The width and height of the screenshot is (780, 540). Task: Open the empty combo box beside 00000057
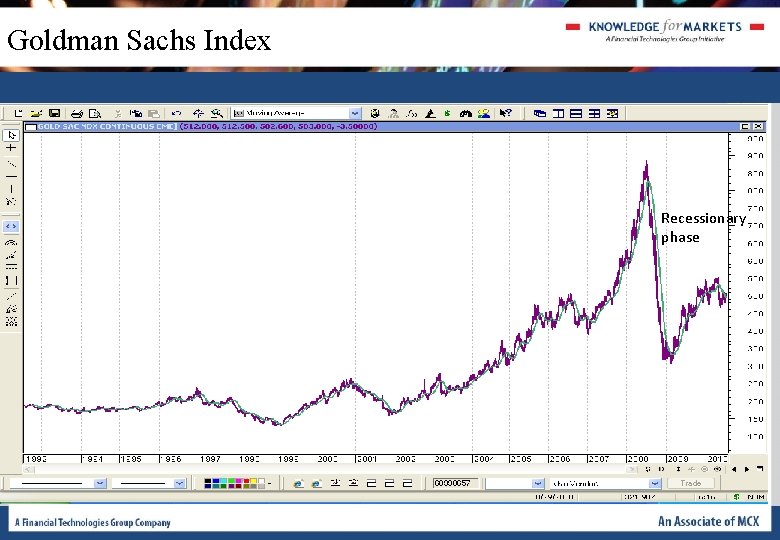coord(514,483)
